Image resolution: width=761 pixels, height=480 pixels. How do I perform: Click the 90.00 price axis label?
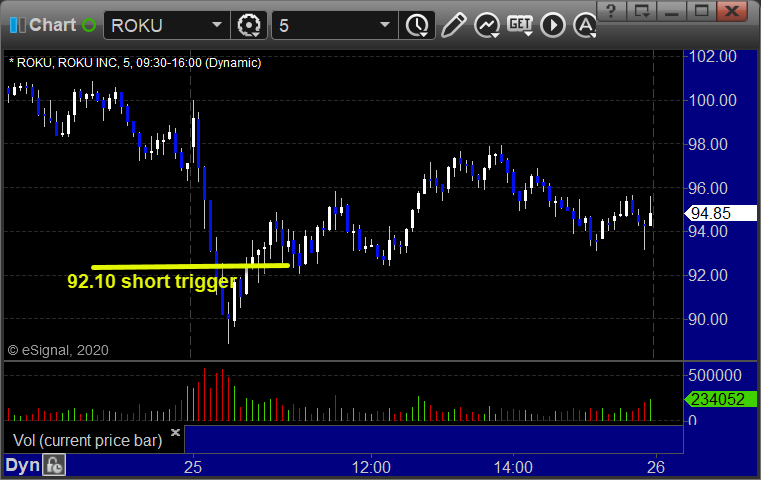click(x=708, y=319)
